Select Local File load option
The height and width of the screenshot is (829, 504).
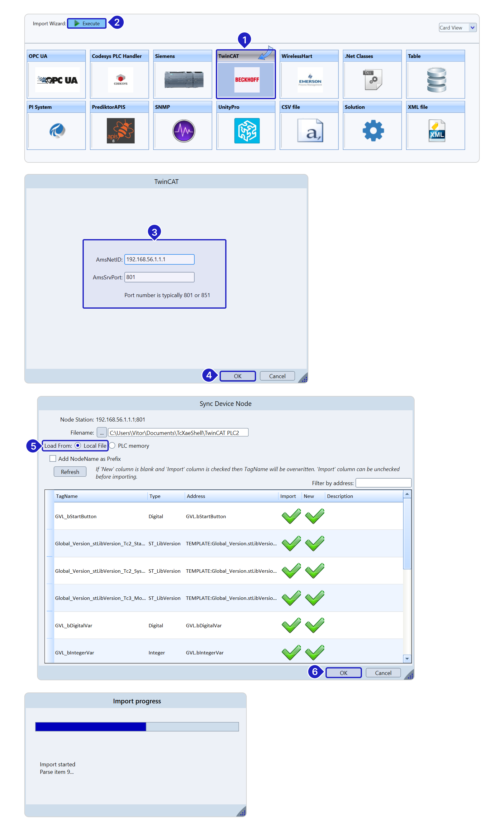[78, 446]
